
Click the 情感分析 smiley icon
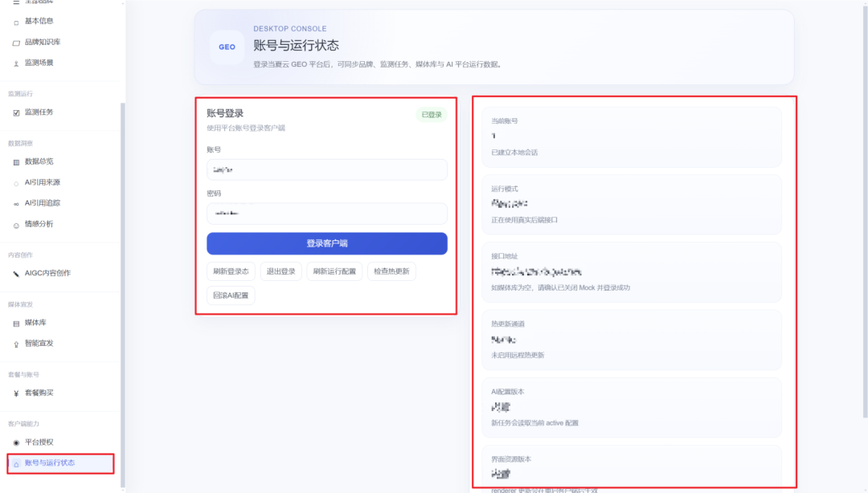tap(16, 225)
